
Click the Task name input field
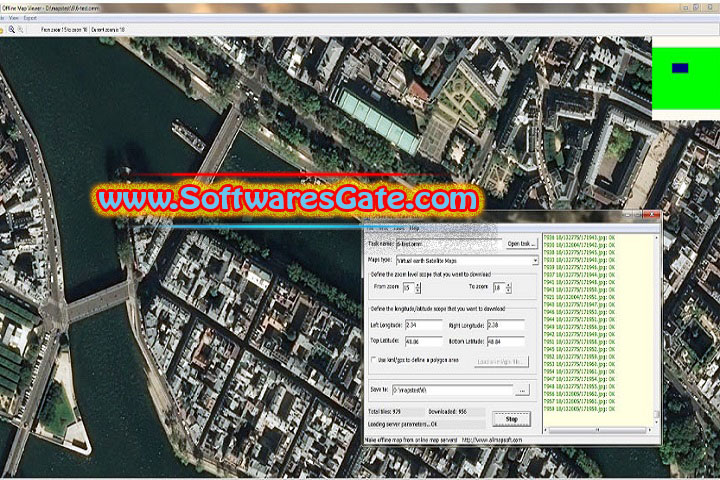click(x=448, y=244)
